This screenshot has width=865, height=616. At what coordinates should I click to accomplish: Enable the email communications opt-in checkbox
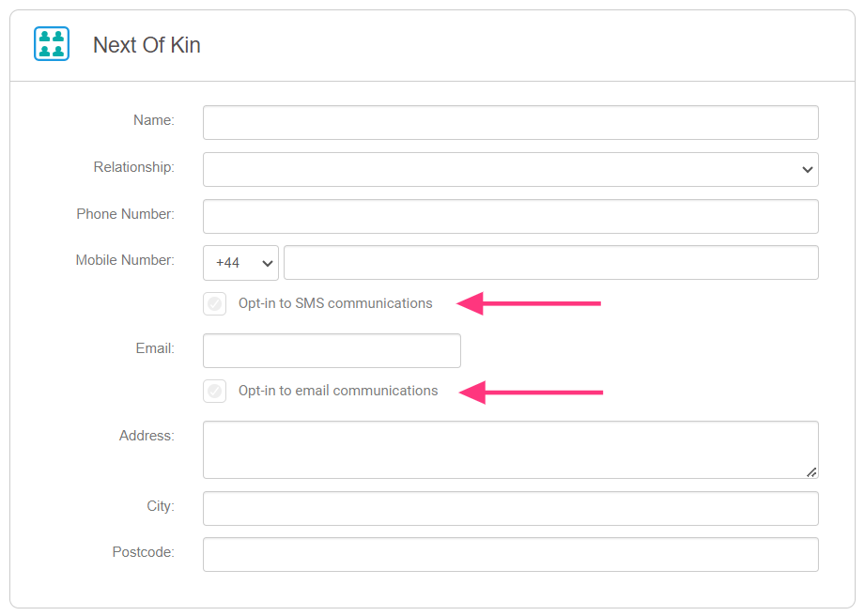215,392
